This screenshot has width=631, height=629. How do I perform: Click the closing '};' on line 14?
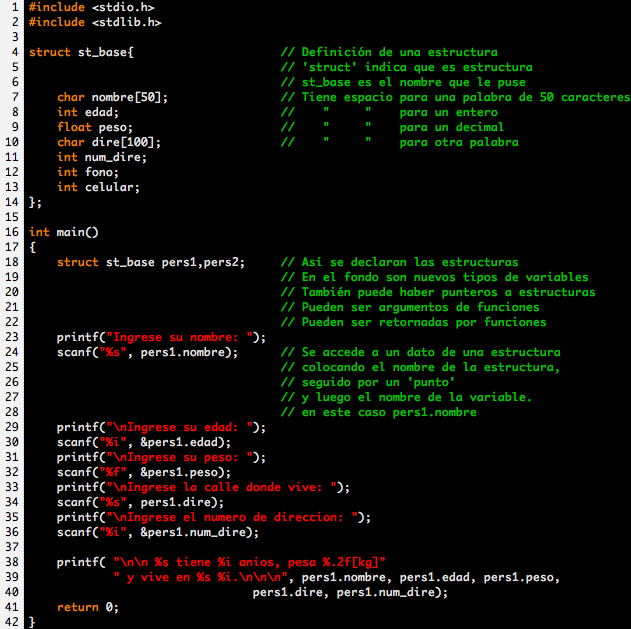point(35,202)
